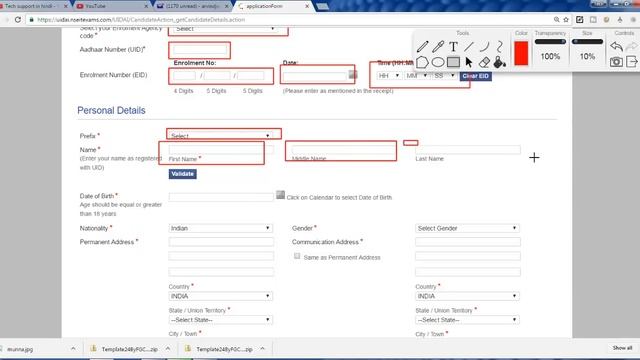This screenshot has height=360, width=640.
Task: Adjust the Transparency slider
Action: [550, 42]
